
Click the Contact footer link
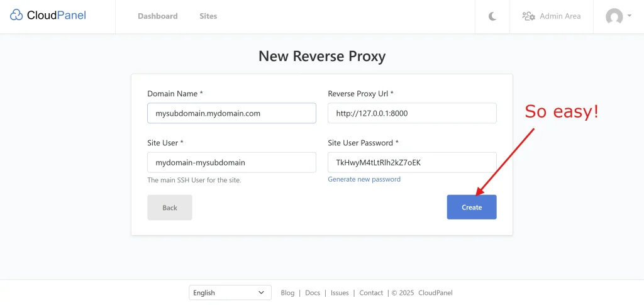pyautogui.click(x=371, y=293)
